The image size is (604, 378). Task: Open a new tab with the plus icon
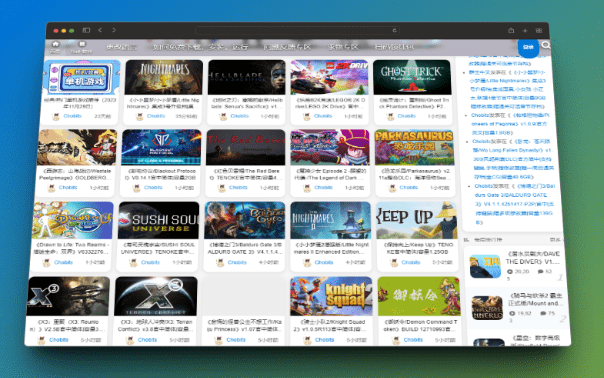pyautogui.click(x=525, y=30)
